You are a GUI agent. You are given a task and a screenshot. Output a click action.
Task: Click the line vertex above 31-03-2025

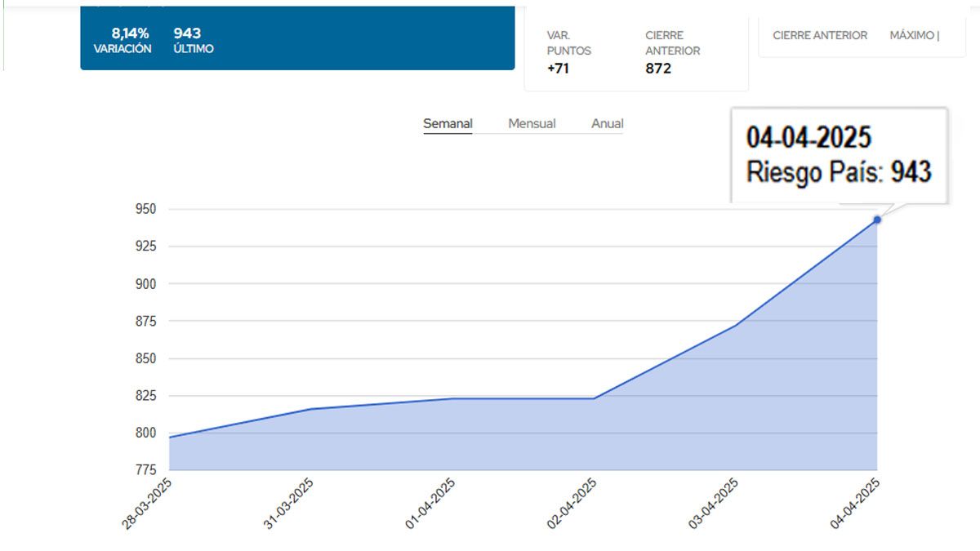[311, 409]
